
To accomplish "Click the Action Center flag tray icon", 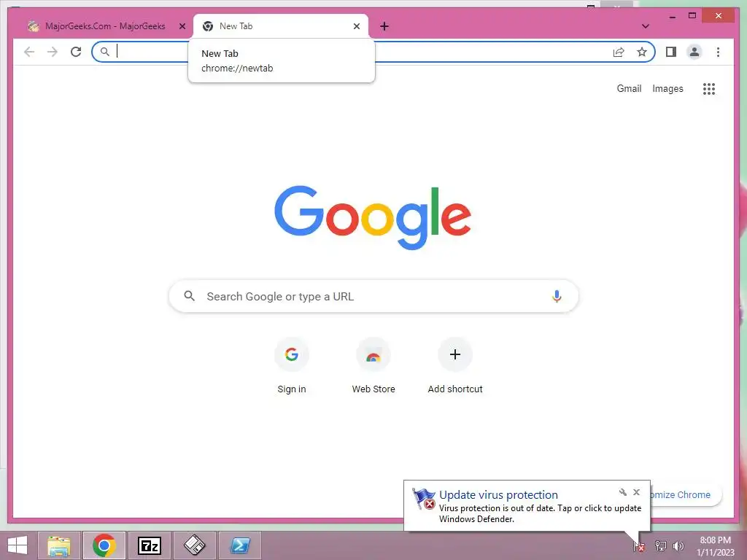I will (639, 546).
